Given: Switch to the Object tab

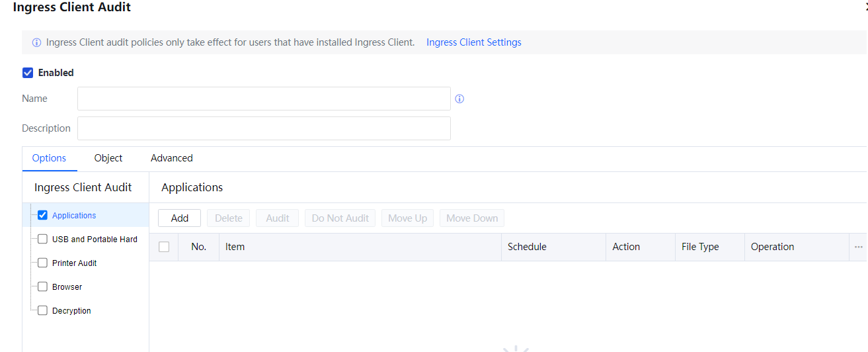Looking at the screenshot, I should (x=108, y=158).
